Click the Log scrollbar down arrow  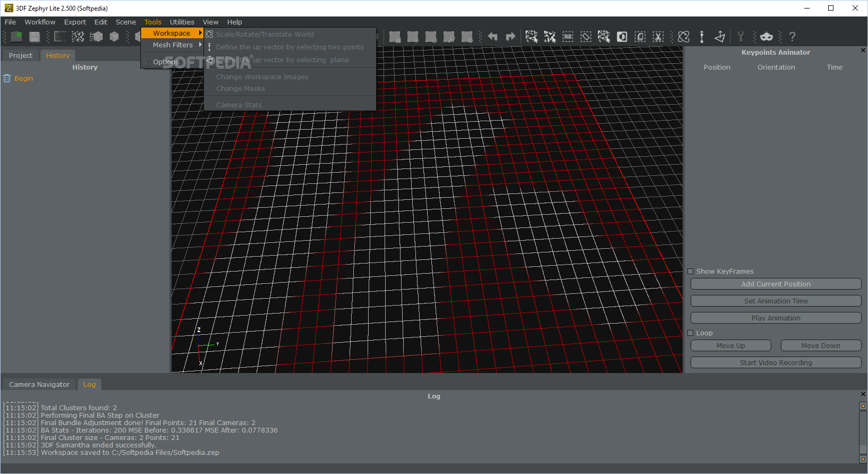point(863,459)
